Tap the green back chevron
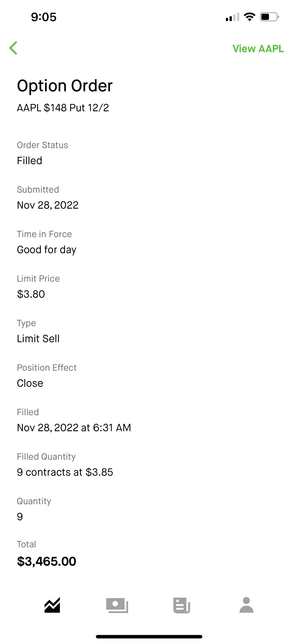The height and width of the screenshot is (644, 298). pos(13,48)
